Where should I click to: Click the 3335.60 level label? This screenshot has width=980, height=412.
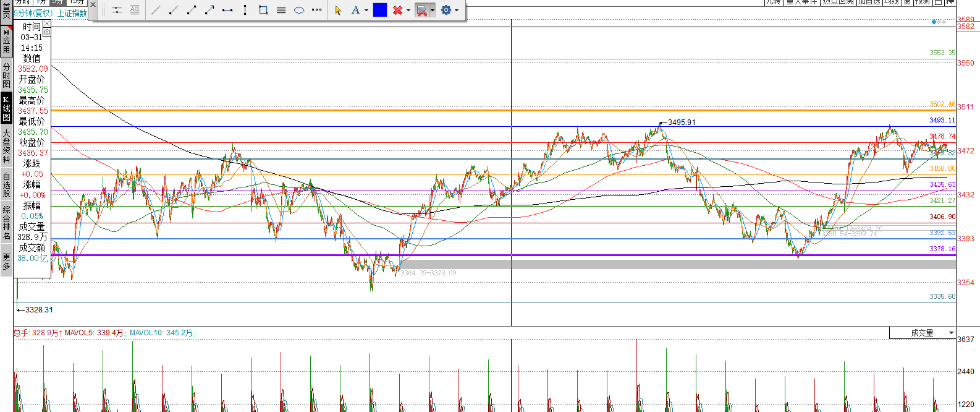(x=942, y=296)
